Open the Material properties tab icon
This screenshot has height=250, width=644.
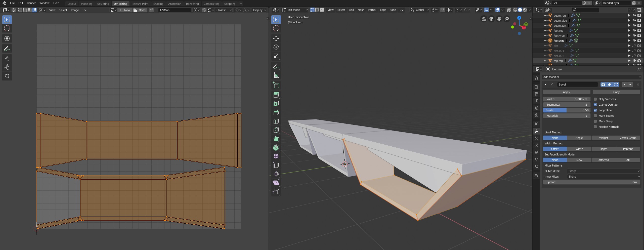(536, 166)
